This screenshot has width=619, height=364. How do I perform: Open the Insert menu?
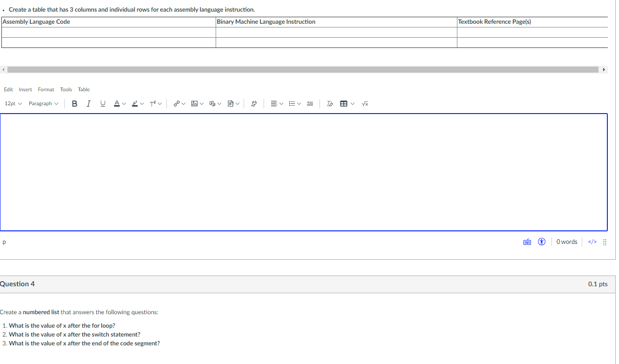pos(25,89)
